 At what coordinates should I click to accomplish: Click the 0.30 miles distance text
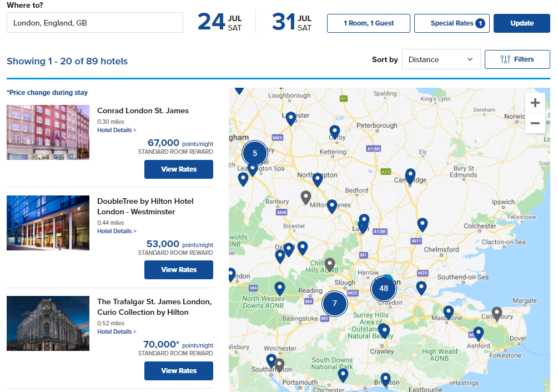point(111,122)
